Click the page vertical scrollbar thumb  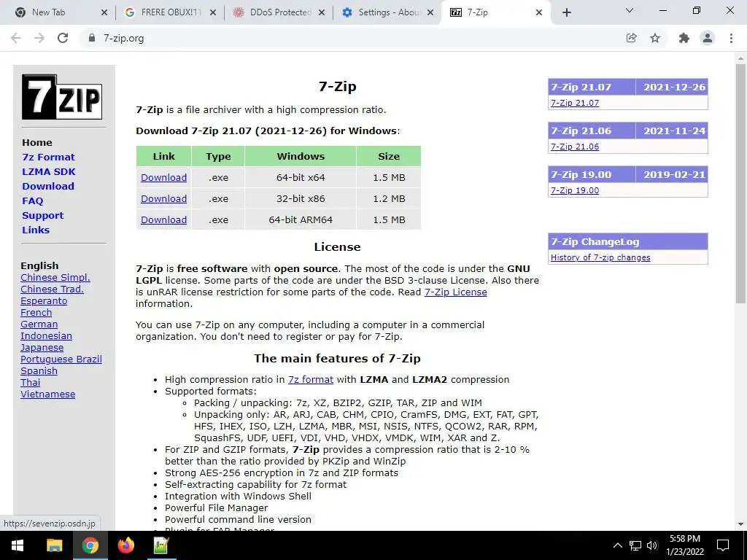tap(740, 183)
